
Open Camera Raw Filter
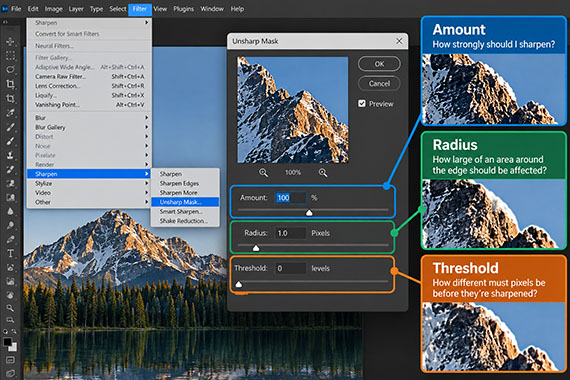(x=89, y=77)
